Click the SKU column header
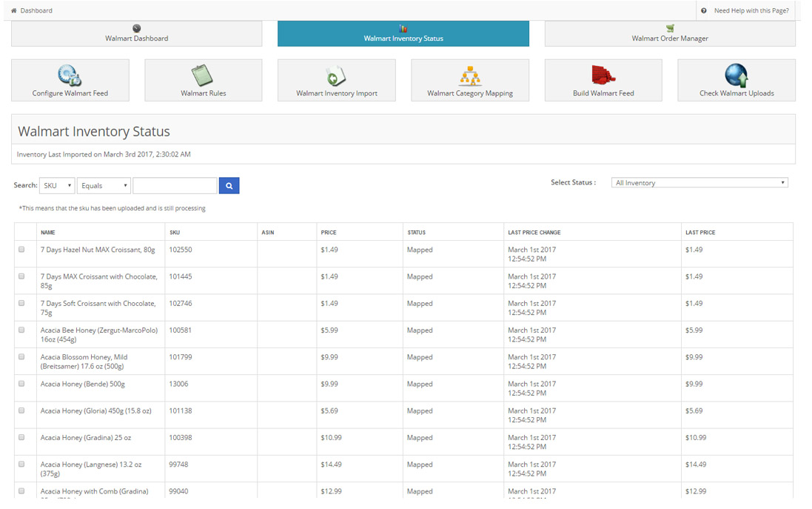Image resolution: width=812 pixels, height=509 pixels. [x=175, y=233]
